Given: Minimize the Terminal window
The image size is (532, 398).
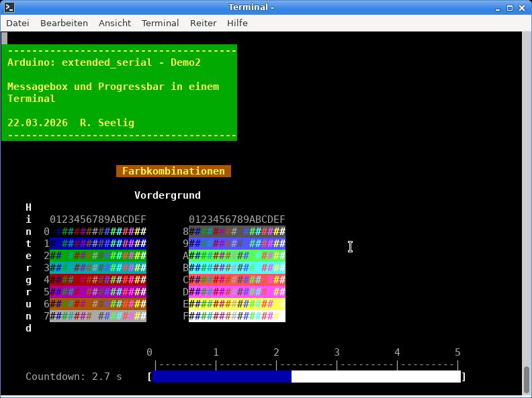Looking at the screenshot, I should coord(498,7).
